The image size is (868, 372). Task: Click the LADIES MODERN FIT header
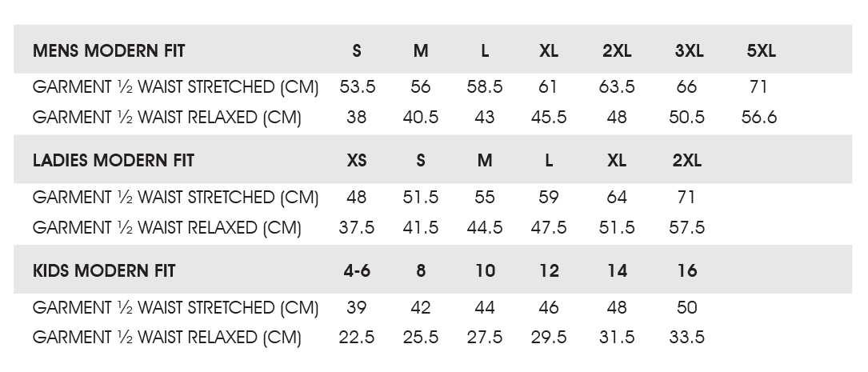tap(114, 161)
